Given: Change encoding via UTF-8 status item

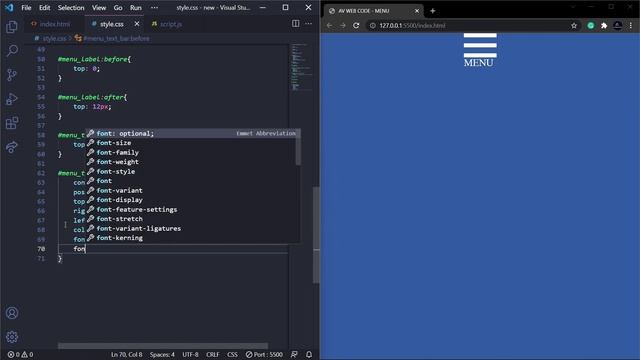Looking at the screenshot, I should point(190,354).
